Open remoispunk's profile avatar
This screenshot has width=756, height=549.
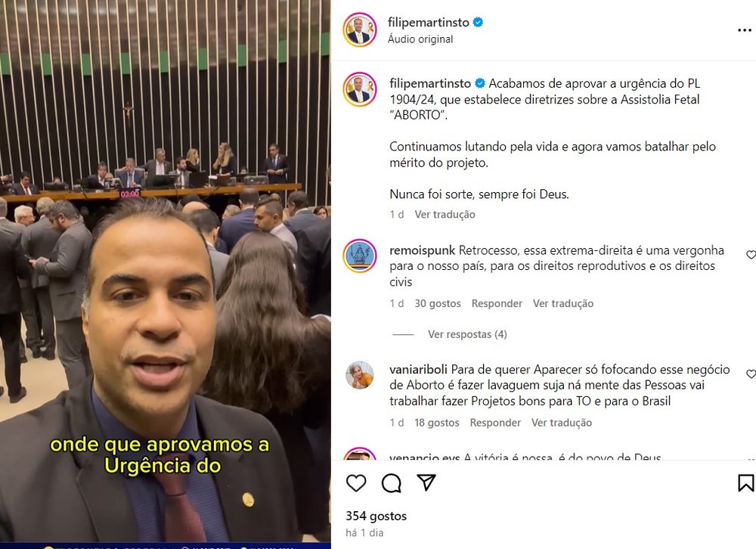point(360,256)
